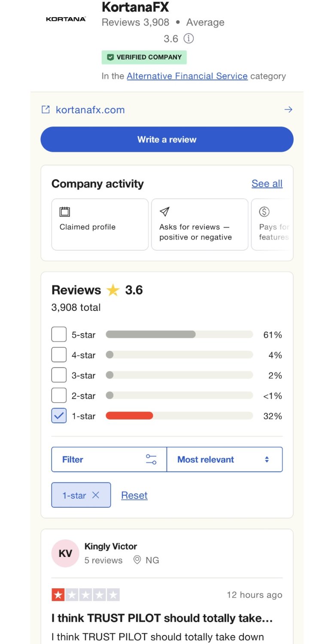
Task: Click the 4-star rating bar at 4%
Action: pyautogui.click(x=179, y=355)
